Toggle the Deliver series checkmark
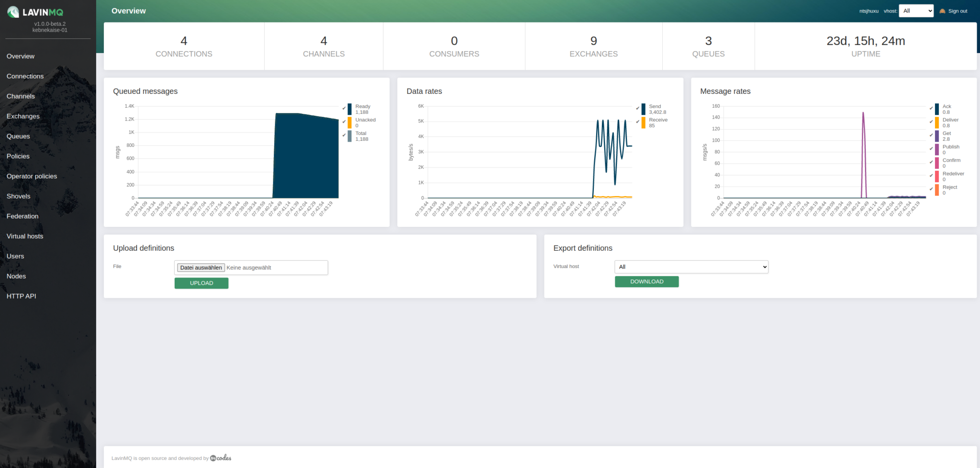The width and height of the screenshot is (980, 468). pyautogui.click(x=931, y=122)
